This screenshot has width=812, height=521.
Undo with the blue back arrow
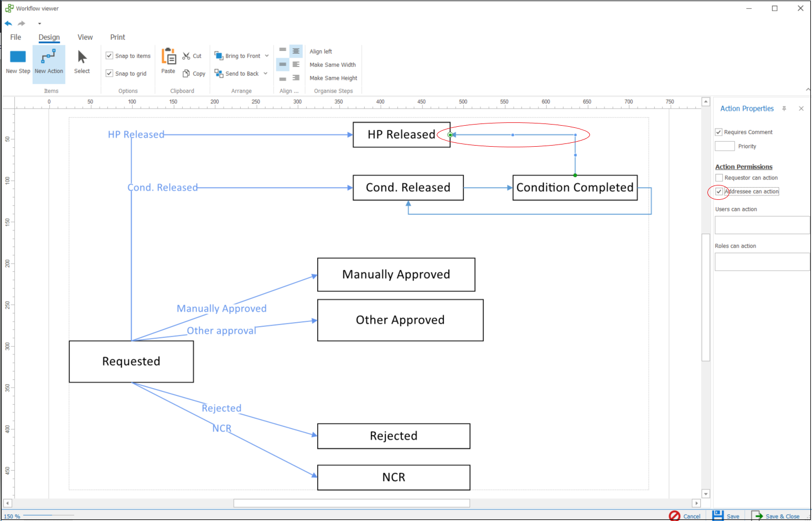tap(8, 23)
